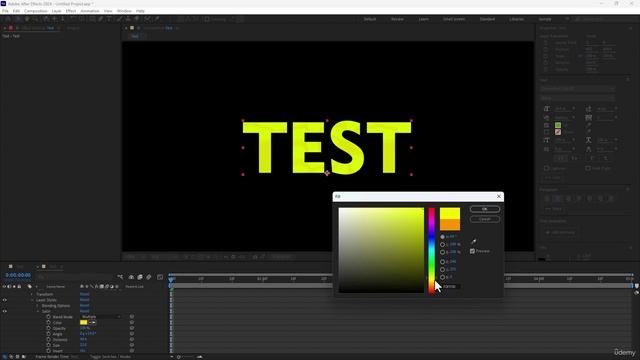Open the File menu
This screenshot has width=640, height=360.
(x=5, y=11)
